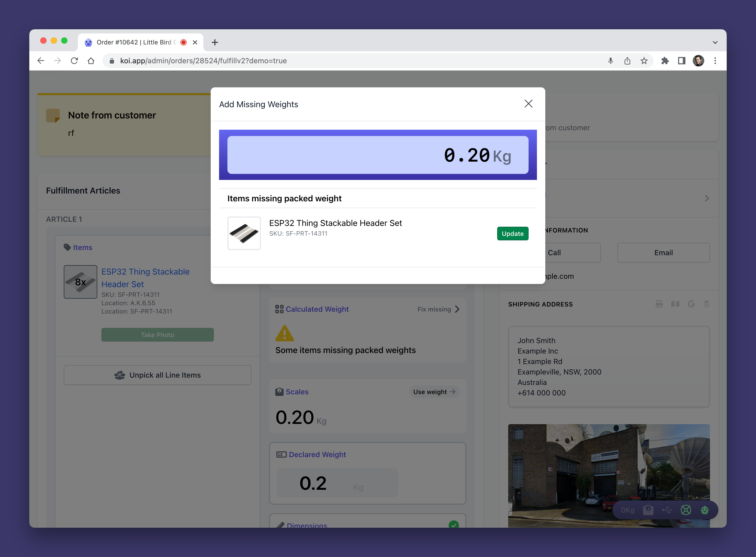Expand the right panel chevron arrow

[x=707, y=198]
